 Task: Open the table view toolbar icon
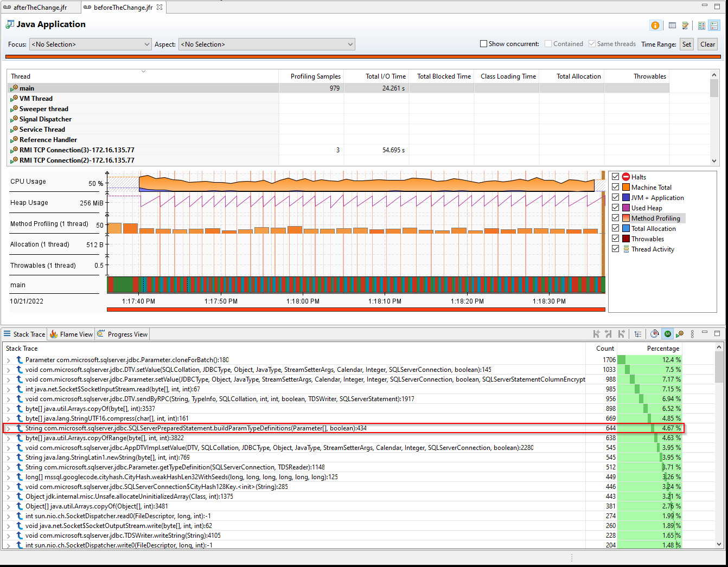click(x=672, y=25)
